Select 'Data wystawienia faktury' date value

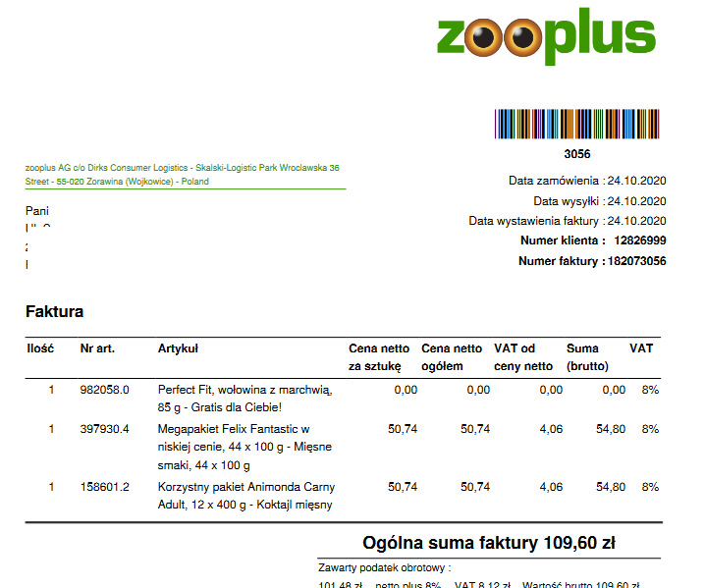click(636, 221)
